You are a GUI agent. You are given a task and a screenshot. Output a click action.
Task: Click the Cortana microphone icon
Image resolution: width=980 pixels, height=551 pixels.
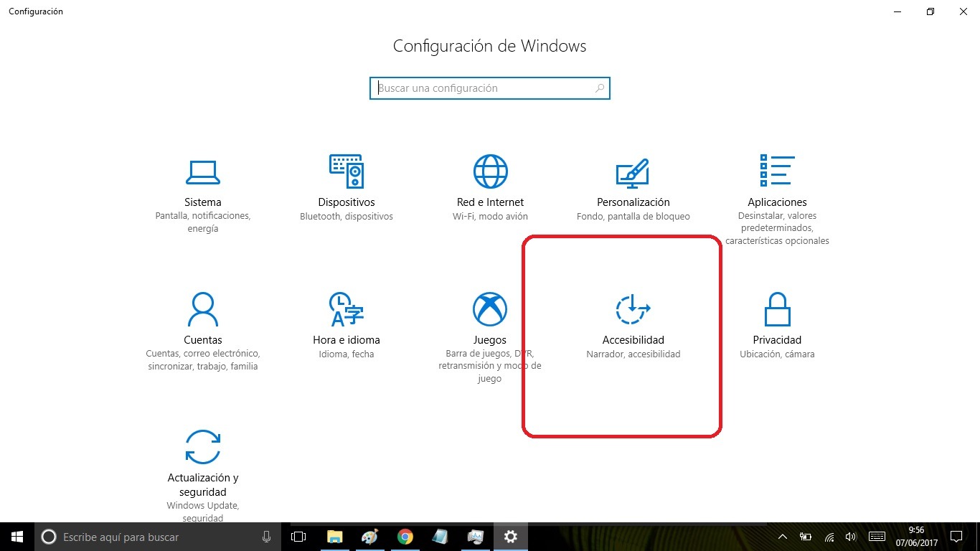point(267,537)
